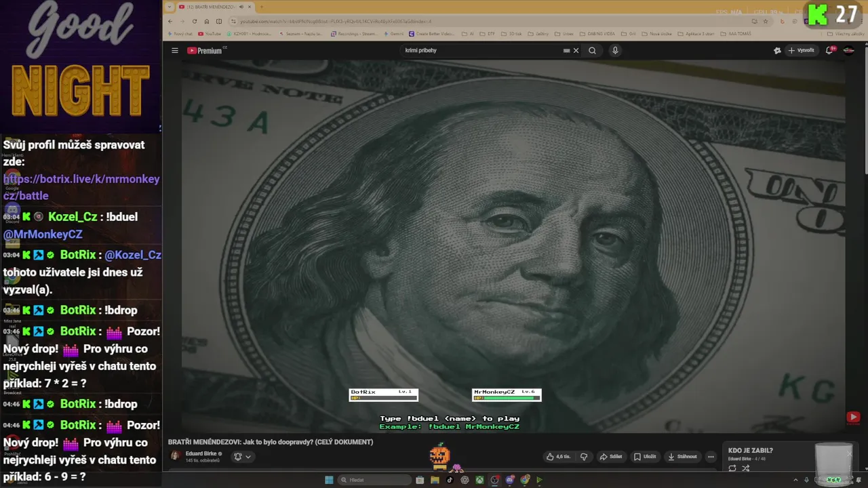Toggle playlist shuffle in KDO JE ZABIL

(745, 468)
